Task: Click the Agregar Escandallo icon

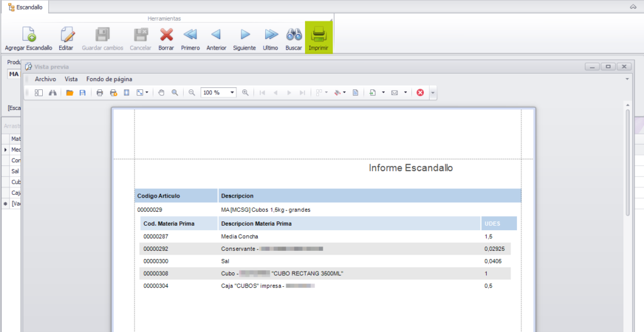Action: tap(29, 35)
